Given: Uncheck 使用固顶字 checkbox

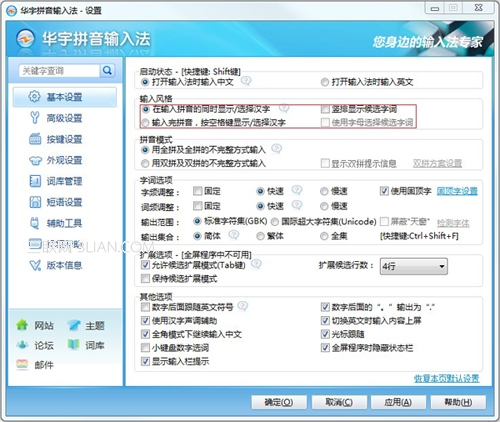Looking at the screenshot, I should point(384,191).
